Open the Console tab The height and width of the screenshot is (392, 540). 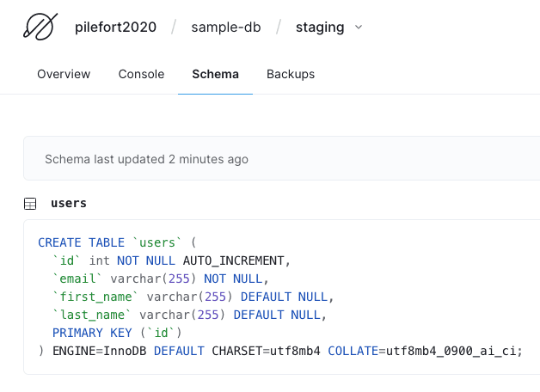pyautogui.click(x=141, y=74)
